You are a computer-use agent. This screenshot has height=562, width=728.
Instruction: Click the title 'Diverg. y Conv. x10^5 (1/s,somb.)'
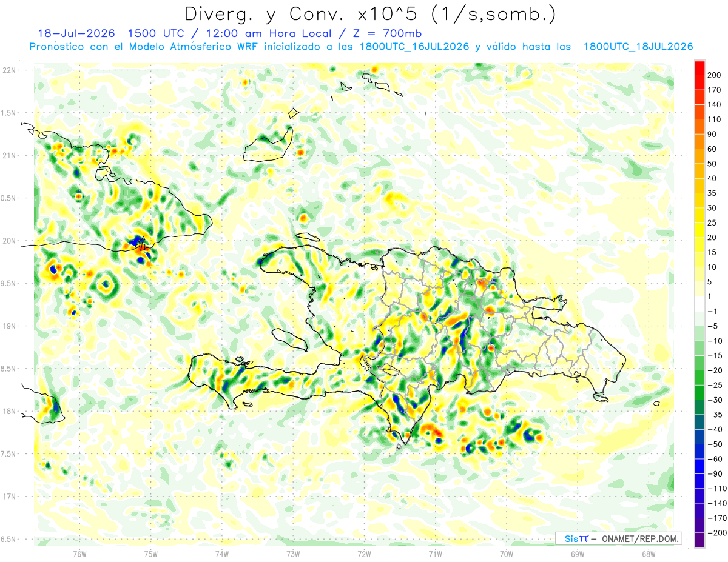coord(369,14)
